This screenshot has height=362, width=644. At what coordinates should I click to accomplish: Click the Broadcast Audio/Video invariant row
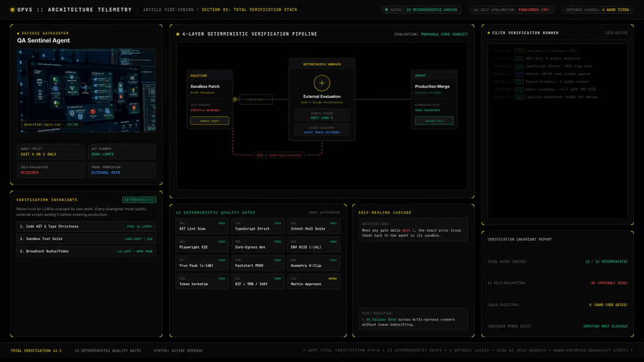(x=86, y=251)
